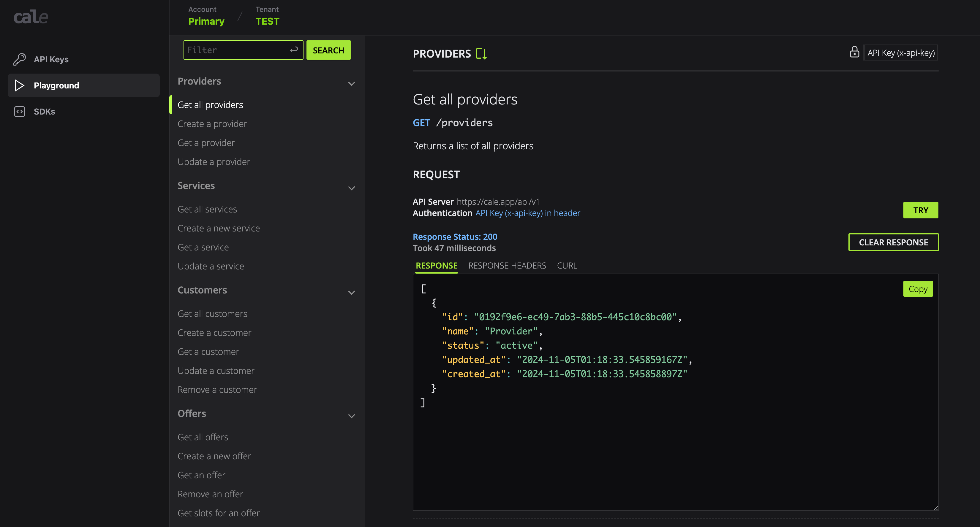Open Update a provider endpoint
The image size is (980, 527).
point(214,162)
